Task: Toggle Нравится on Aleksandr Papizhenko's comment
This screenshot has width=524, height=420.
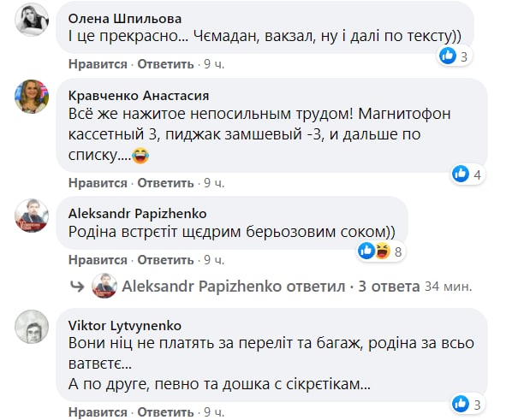Action: click(x=97, y=259)
